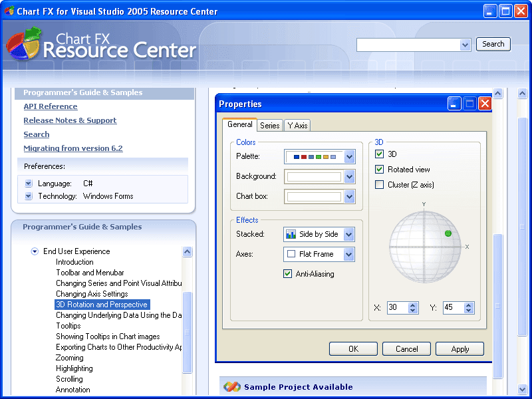
Task: Select Zooming topic
Action: tap(70, 358)
